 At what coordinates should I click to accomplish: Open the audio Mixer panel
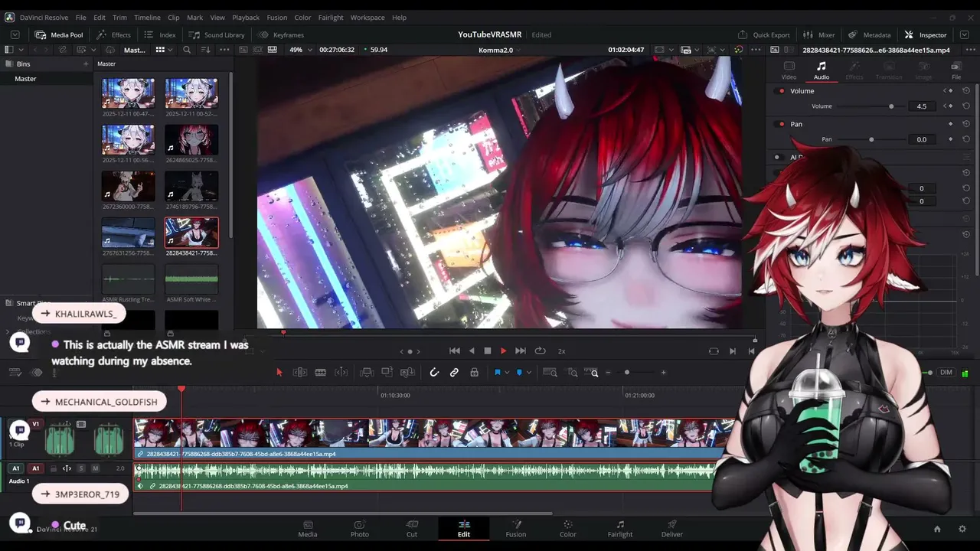[x=818, y=34]
